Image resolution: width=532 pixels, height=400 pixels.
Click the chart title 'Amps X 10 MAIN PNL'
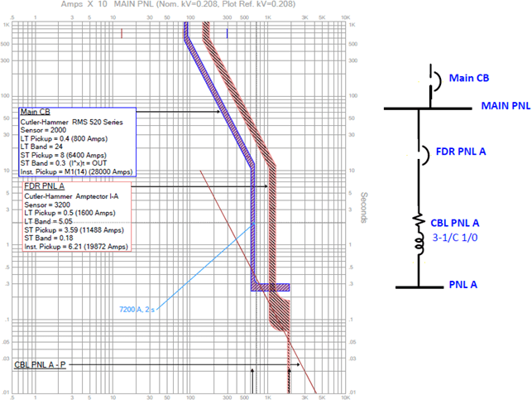(178, 4)
